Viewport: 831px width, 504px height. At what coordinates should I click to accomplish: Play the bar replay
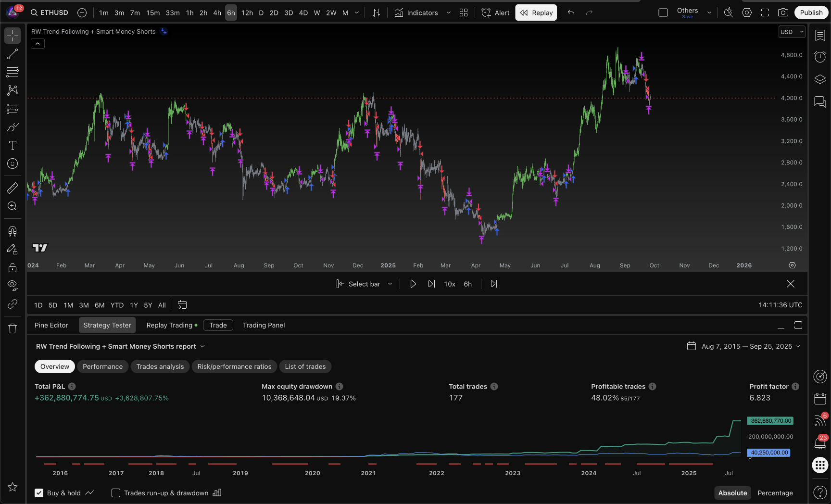click(x=413, y=284)
